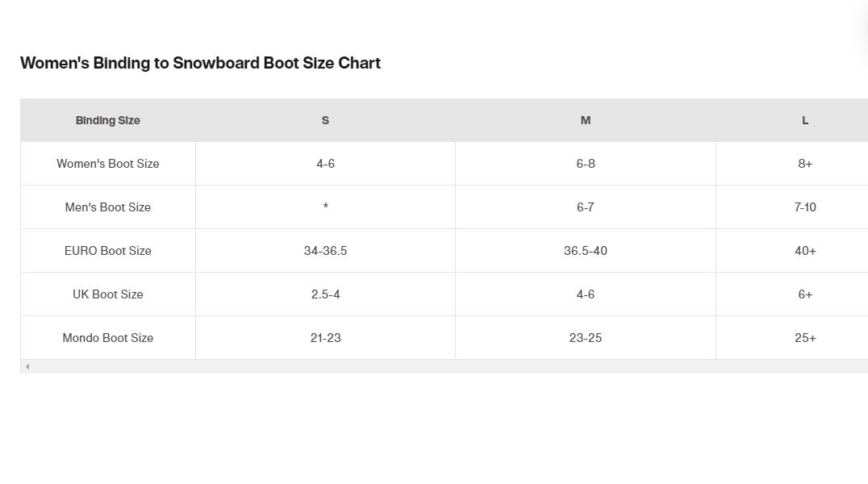Click the S binding size header
This screenshot has width=868, height=484.
(x=325, y=120)
